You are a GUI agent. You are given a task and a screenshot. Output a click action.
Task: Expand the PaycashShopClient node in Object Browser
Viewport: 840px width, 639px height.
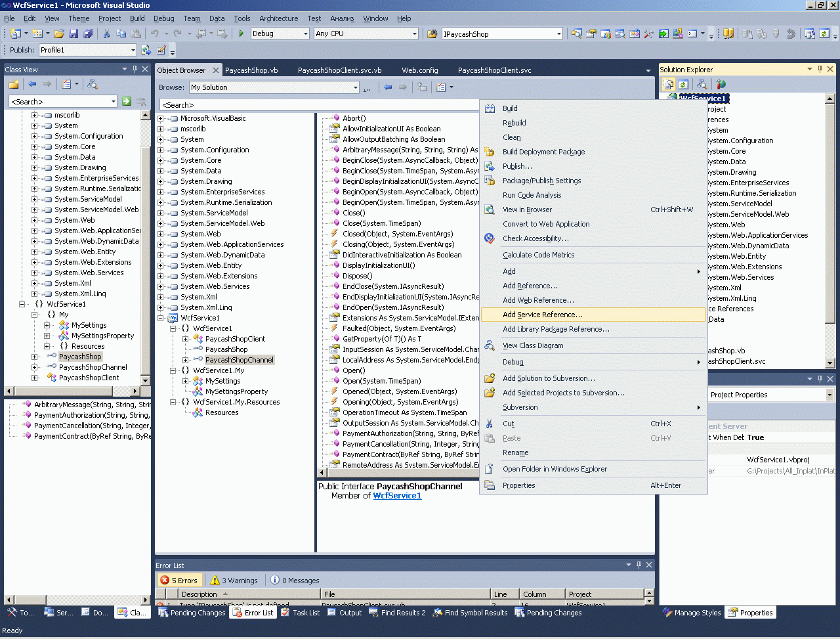pyautogui.click(x=186, y=339)
